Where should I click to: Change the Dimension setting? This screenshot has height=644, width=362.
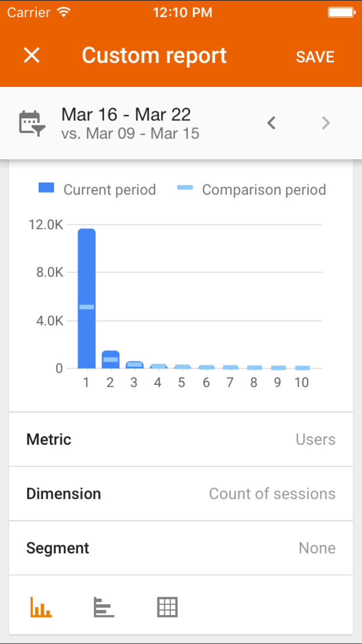[181, 493]
